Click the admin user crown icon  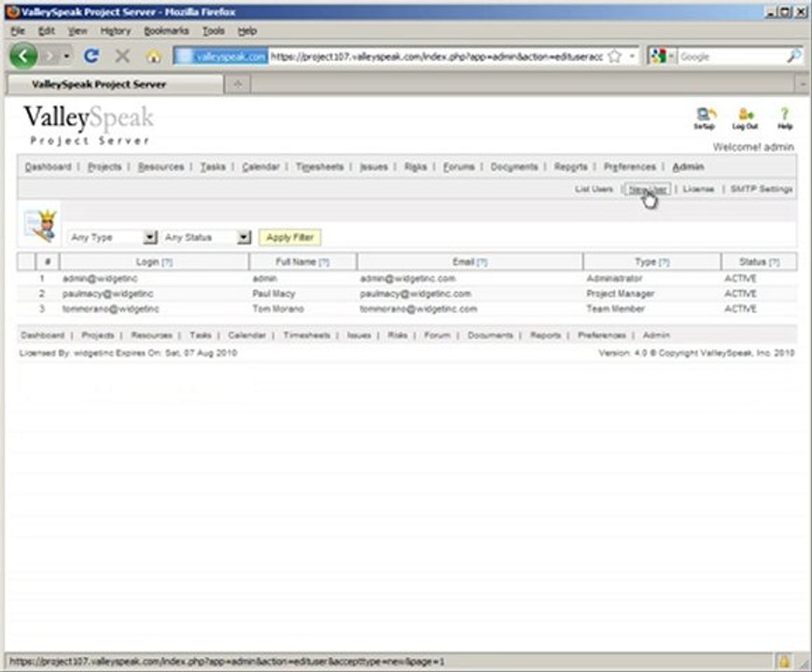[41, 225]
